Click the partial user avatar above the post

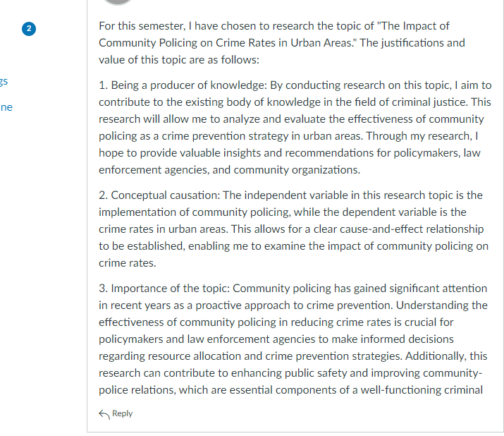point(118,2)
